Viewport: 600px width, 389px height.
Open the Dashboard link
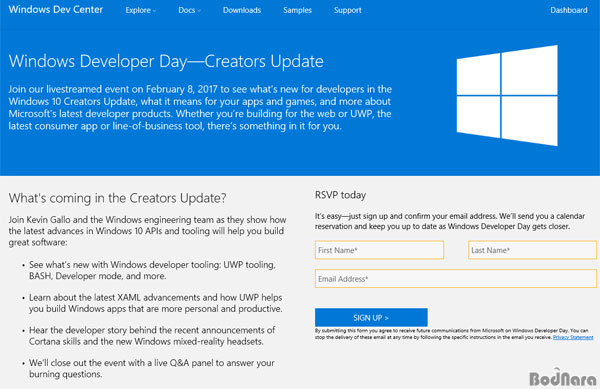(x=569, y=10)
